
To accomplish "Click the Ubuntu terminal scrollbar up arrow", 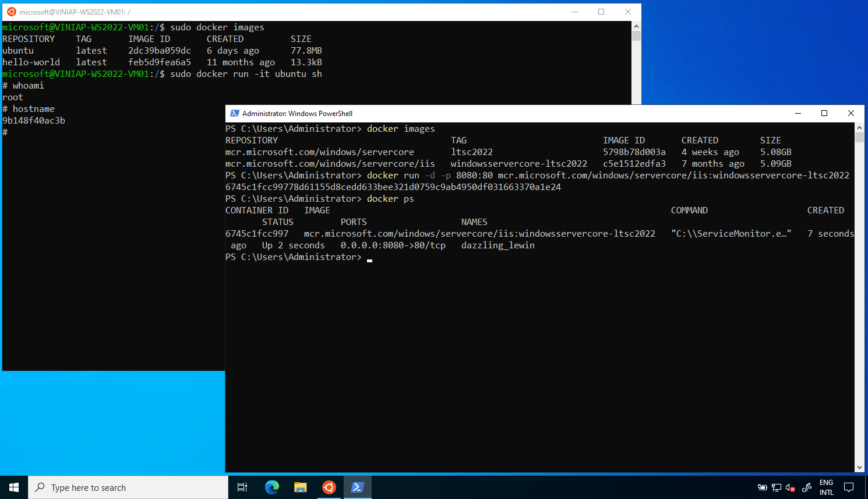I will point(636,26).
